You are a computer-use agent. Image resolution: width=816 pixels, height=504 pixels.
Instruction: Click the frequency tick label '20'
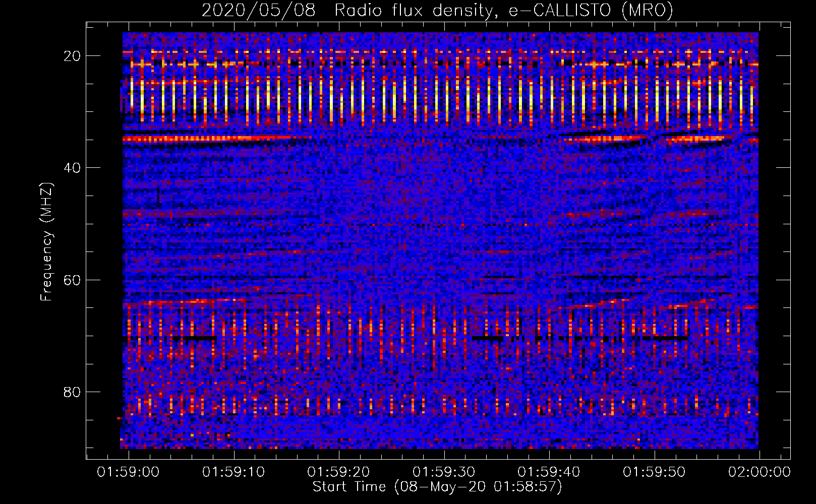click(72, 56)
